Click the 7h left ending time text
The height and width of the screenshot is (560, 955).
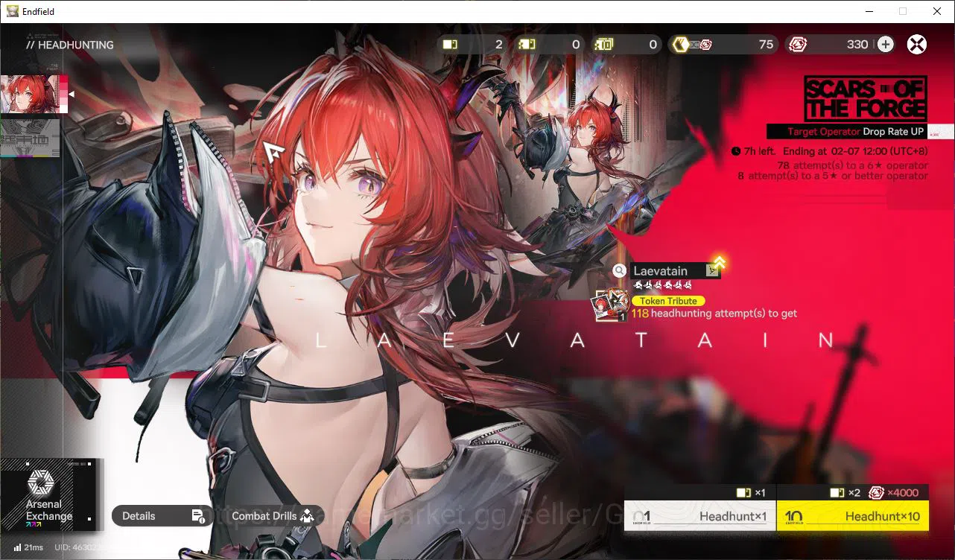coord(830,151)
